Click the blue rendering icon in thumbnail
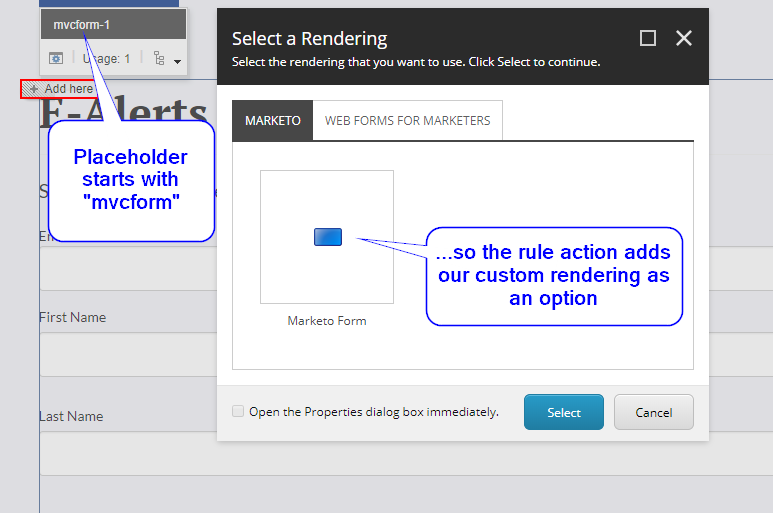 click(328, 237)
